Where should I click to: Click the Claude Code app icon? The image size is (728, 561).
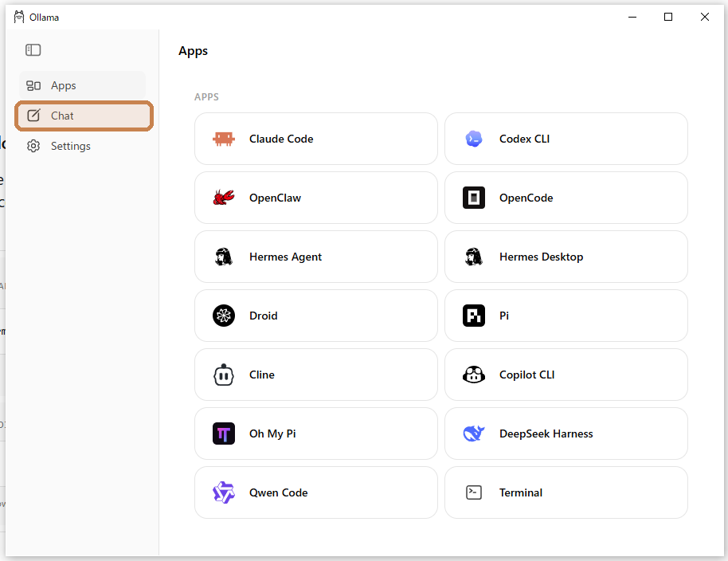coord(224,139)
